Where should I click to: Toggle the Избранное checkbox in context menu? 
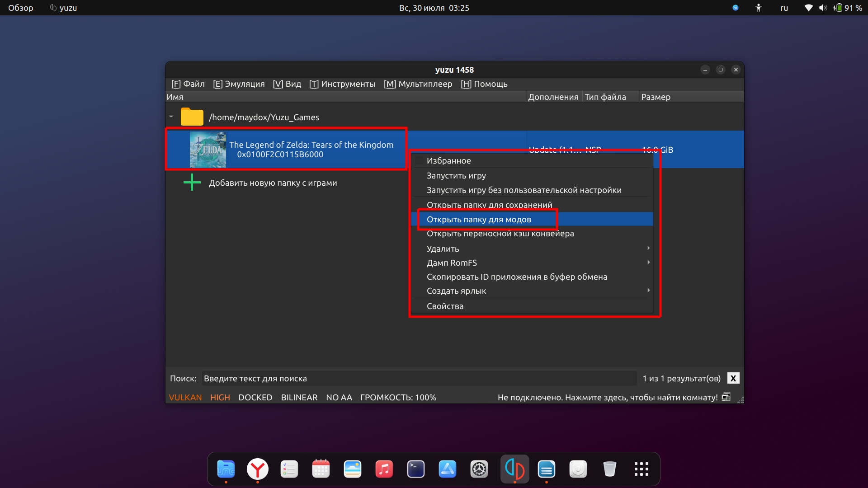[x=419, y=161]
